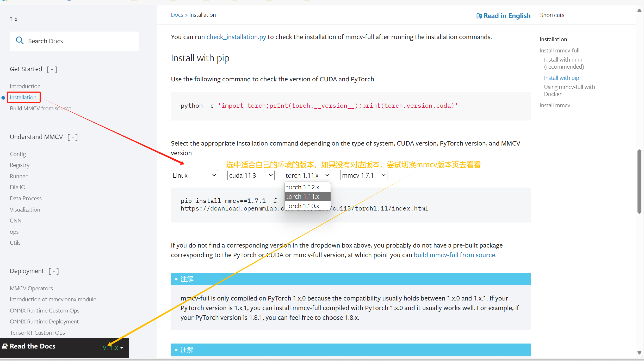
Task: Open the mmcv 1.7.1 dropdown
Action: [x=364, y=175]
